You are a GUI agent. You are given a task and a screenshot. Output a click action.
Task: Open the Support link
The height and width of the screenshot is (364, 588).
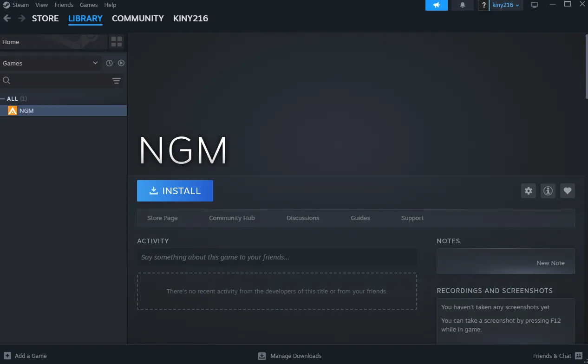point(412,218)
